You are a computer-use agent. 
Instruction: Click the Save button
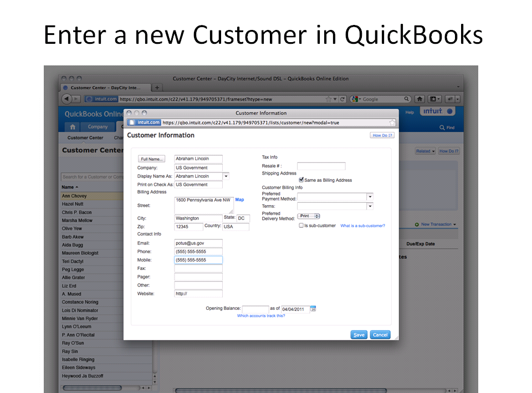[359, 335]
